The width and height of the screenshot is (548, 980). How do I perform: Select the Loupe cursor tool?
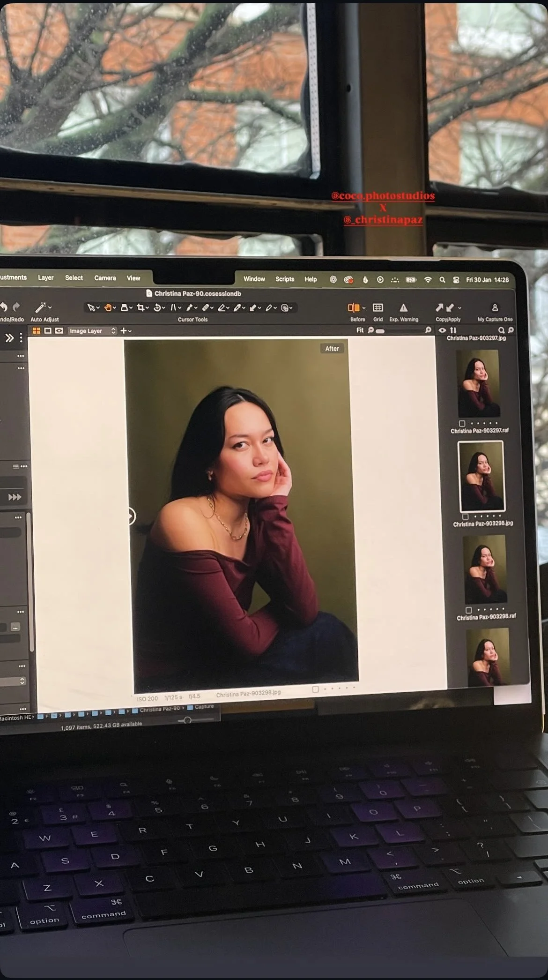[x=124, y=307]
